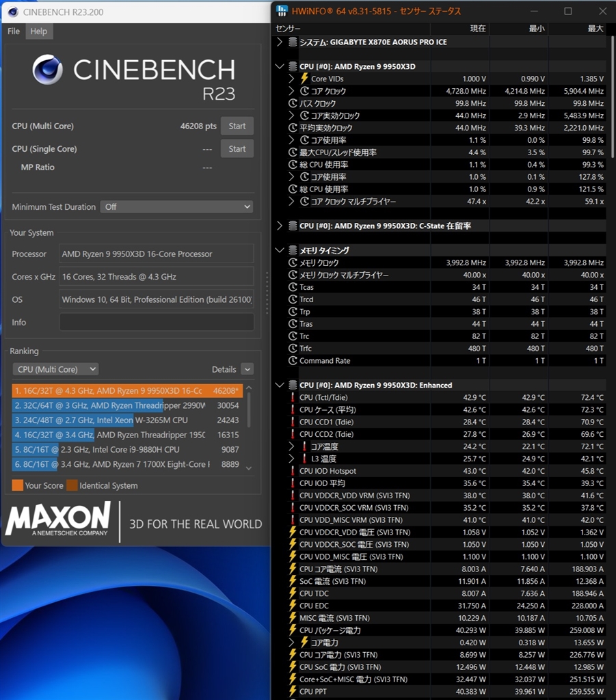This screenshot has width=616, height=700.
Task: Click the circle icon beside Command Rate
Action: pyautogui.click(x=293, y=361)
